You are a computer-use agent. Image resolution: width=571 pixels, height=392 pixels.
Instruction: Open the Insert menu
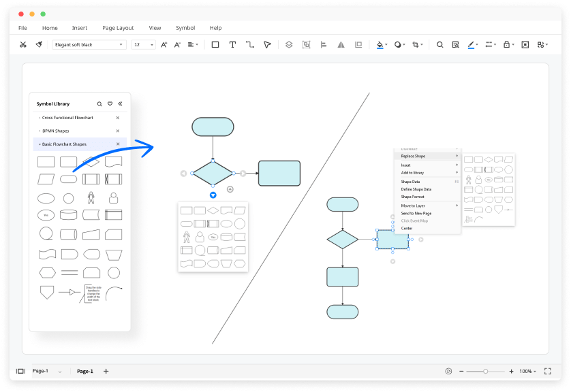pyautogui.click(x=80, y=28)
